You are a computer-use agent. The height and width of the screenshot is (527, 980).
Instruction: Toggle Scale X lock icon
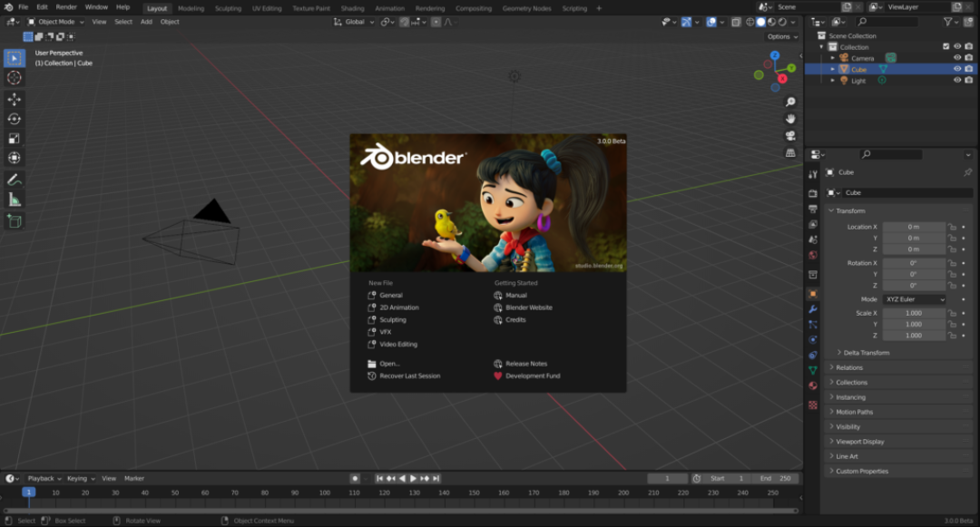[x=952, y=314]
